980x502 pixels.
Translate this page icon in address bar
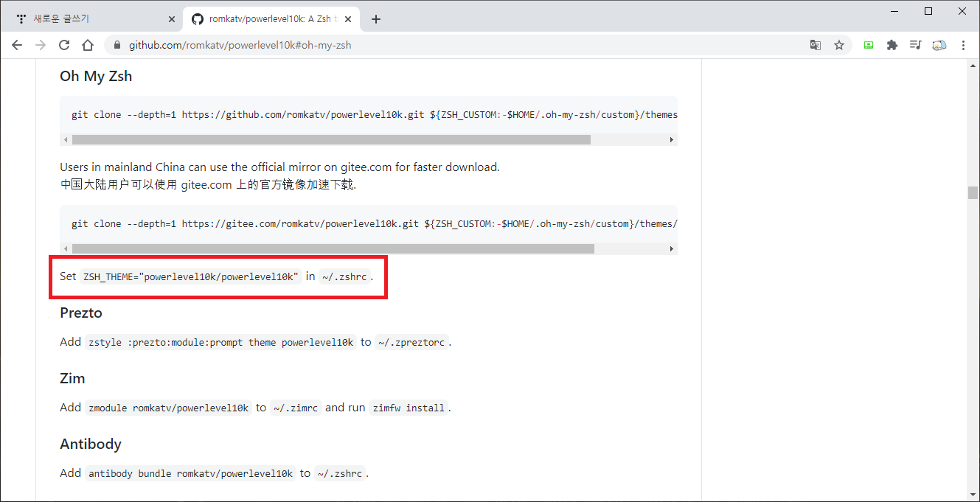tap(816, 45)
